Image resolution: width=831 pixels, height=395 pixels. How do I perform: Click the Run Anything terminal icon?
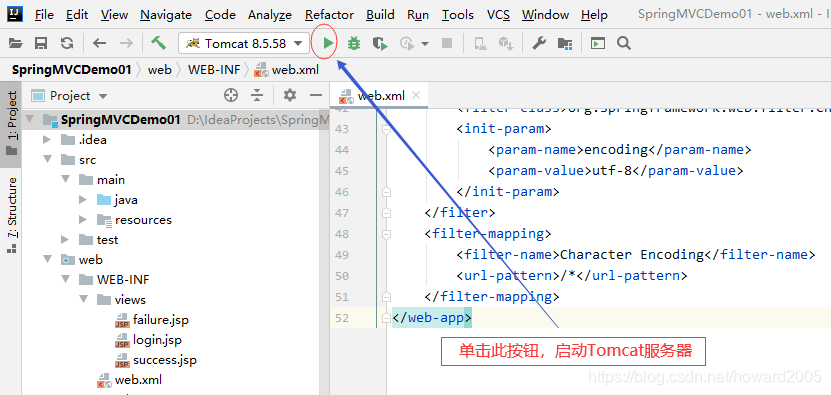[598, 43]
